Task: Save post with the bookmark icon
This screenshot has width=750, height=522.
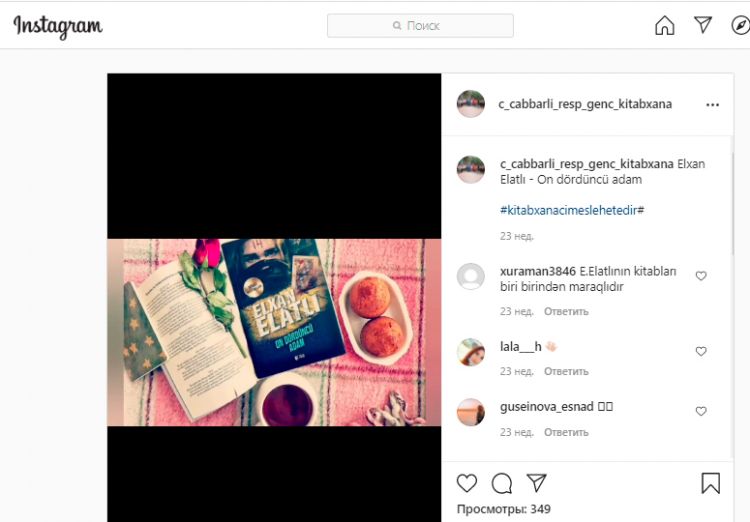Action: (x=710, y=483)
